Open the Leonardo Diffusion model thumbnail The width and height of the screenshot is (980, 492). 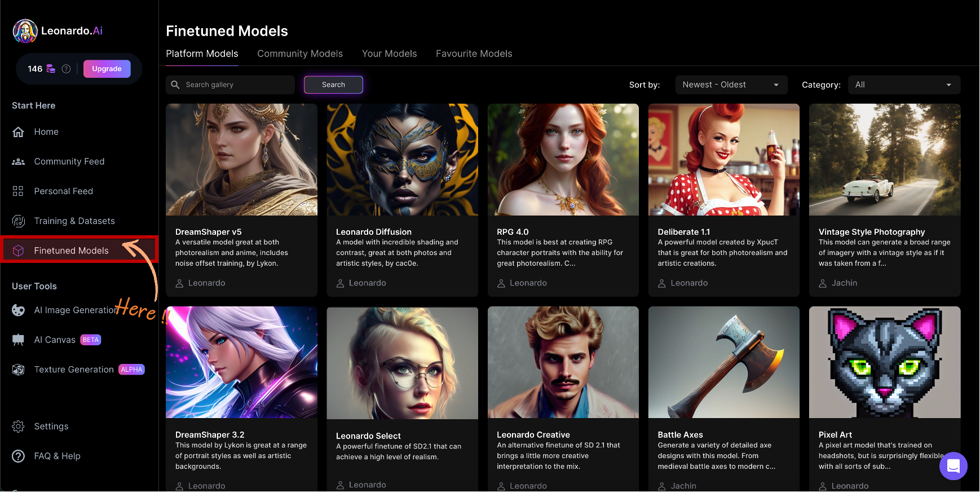click(x=402, y=160)
